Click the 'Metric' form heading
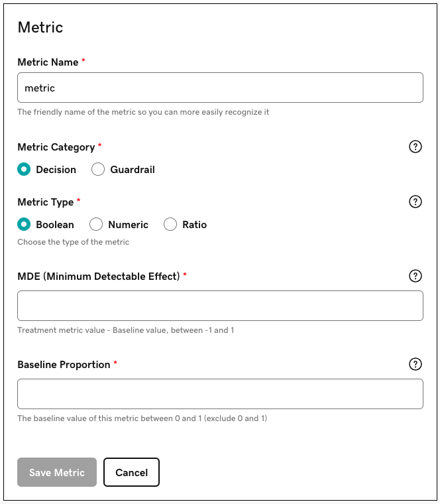The width and height of the screenshot is (440, 504). tap(40, 27)
